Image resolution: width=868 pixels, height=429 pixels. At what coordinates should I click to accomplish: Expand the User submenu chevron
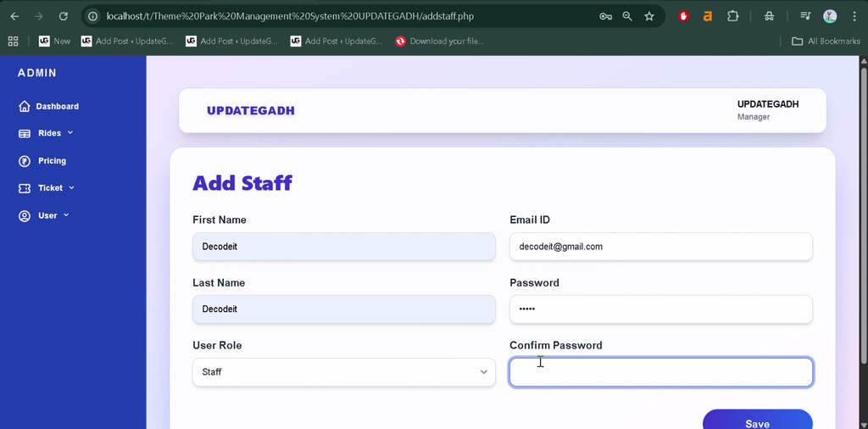[66, 214]
